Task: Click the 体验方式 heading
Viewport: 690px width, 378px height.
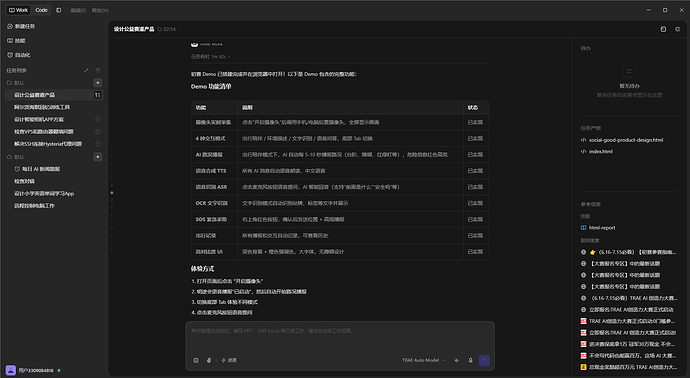Action: (202, 268)
